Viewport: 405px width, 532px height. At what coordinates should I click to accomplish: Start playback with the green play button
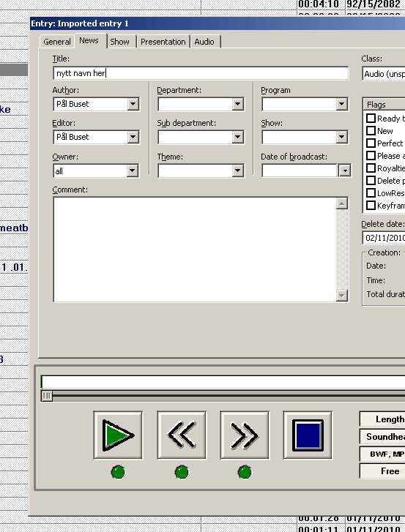[118, 435]
